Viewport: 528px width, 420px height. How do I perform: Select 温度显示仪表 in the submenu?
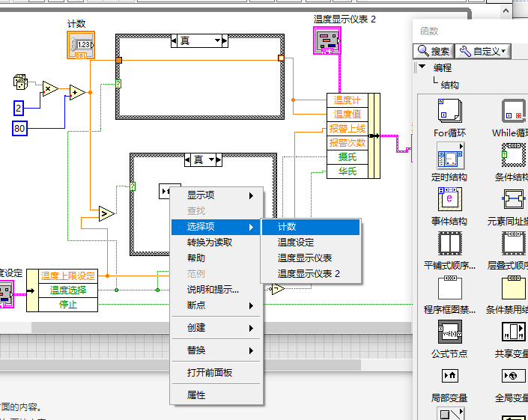[x=311, y=258]
